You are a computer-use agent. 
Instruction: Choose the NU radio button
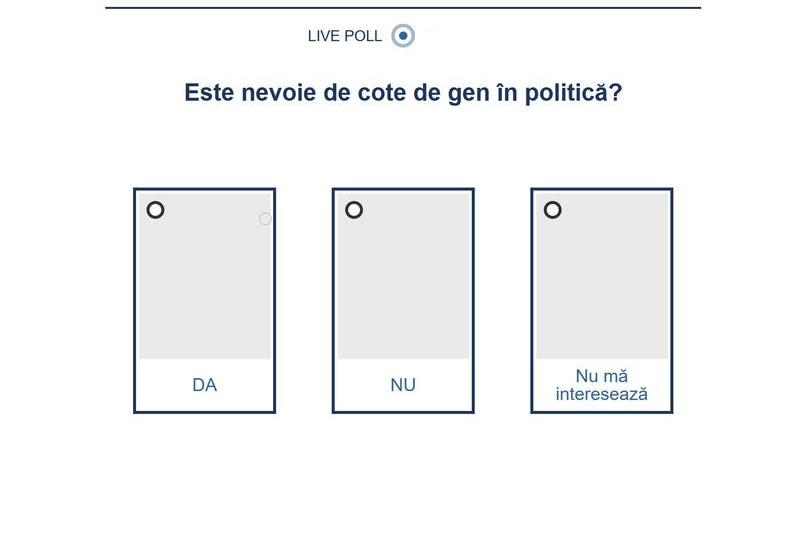point(354,210)
